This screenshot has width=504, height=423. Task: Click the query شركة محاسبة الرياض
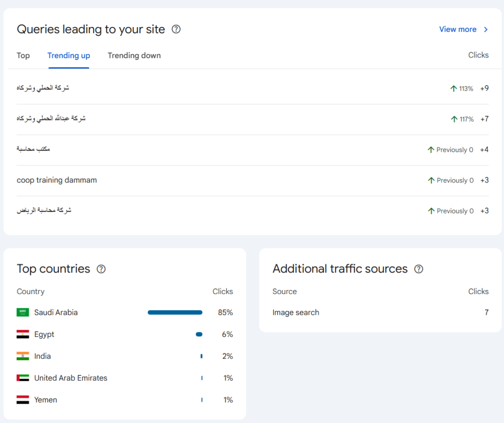[44, 211]
